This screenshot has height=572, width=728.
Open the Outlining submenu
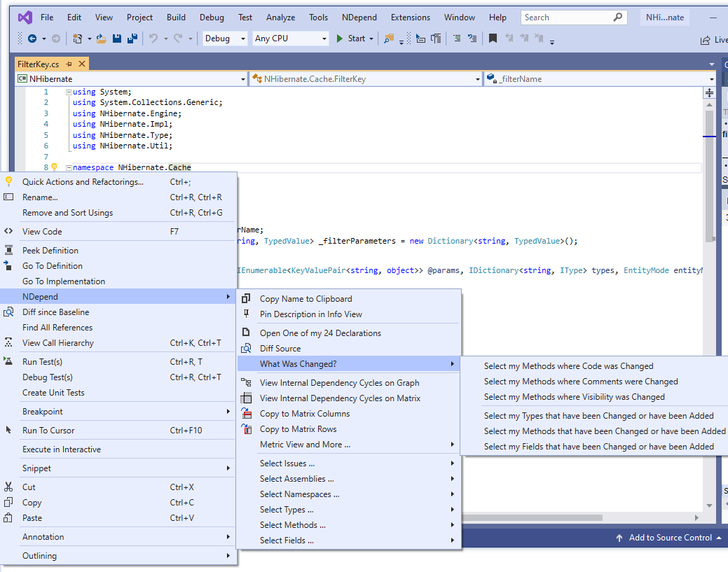[119, 556]
